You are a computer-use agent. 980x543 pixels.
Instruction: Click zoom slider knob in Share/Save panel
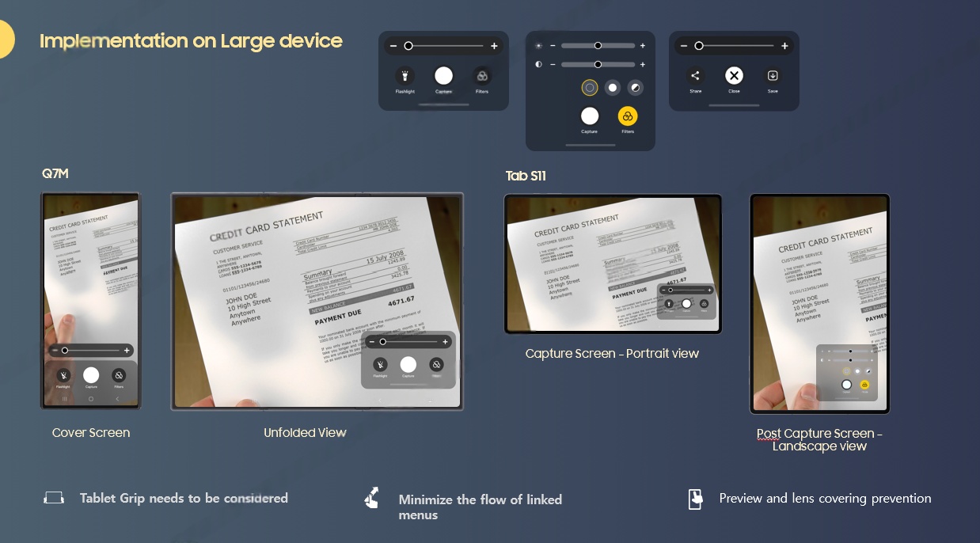(x=699, y=46)
